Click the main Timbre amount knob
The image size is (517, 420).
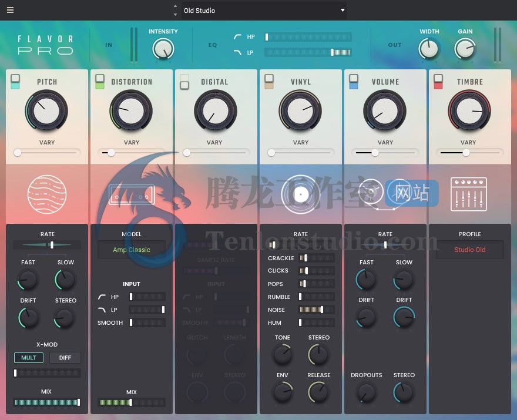pyautogui.click(x=469, y=111)
